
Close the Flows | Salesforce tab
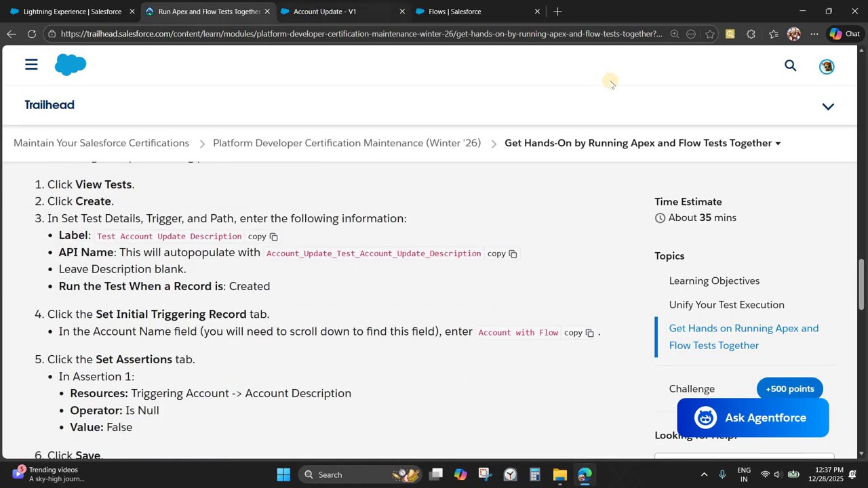538,12
